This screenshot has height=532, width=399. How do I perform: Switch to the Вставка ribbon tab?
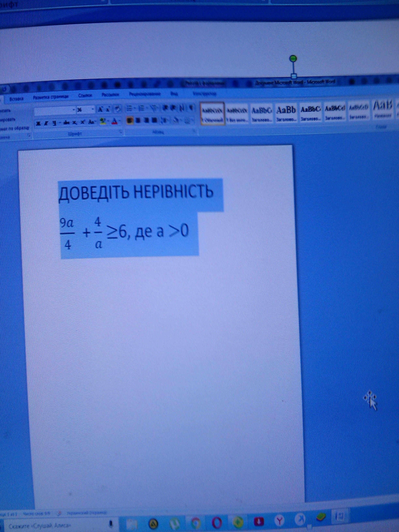[x=17, y=99]
